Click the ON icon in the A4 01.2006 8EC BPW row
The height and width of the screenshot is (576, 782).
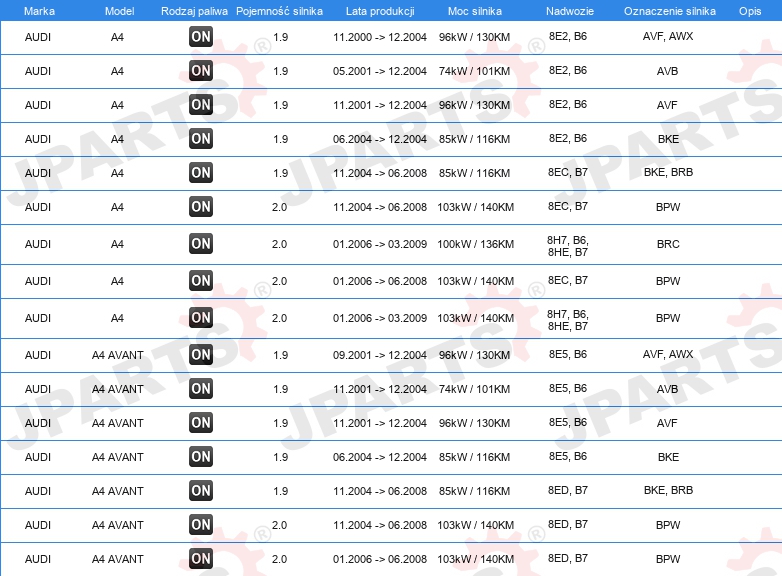(x=201, y=281)
